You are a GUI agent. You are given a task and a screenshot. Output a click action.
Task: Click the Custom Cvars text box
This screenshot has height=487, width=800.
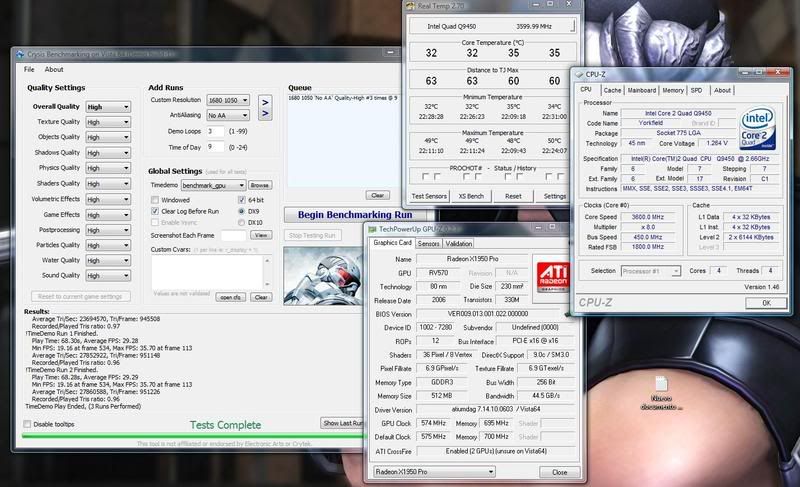207,272
